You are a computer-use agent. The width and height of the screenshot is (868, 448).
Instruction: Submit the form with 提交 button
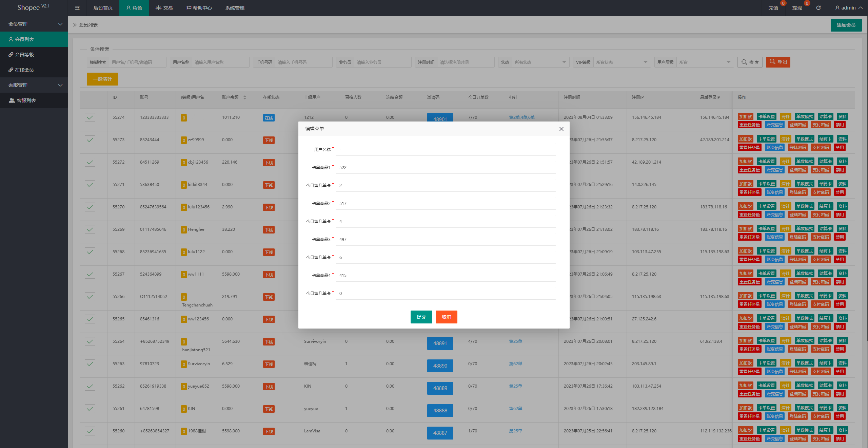click(421, 317)
